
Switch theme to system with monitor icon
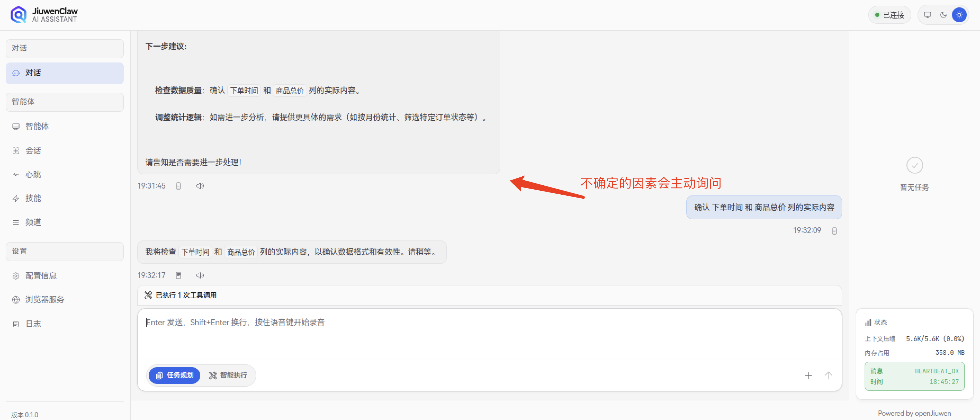tap(928, 15)
